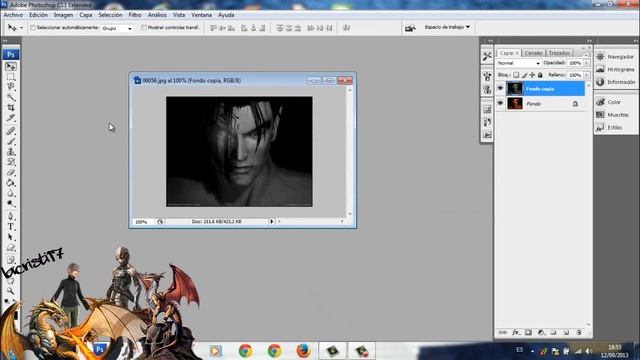Open Firefox from the taskbar
The height and width of the screenshot is (360, 640).
(303, 351)
